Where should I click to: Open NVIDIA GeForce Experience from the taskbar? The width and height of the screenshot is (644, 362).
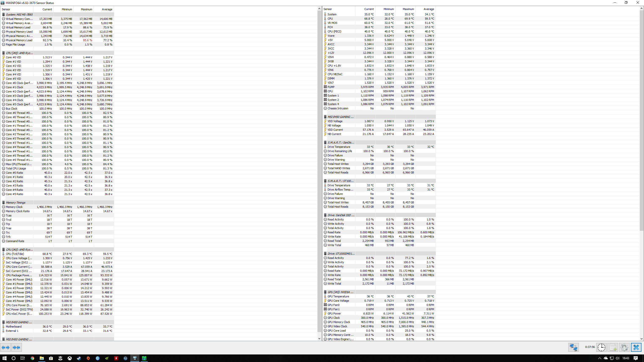107,358
